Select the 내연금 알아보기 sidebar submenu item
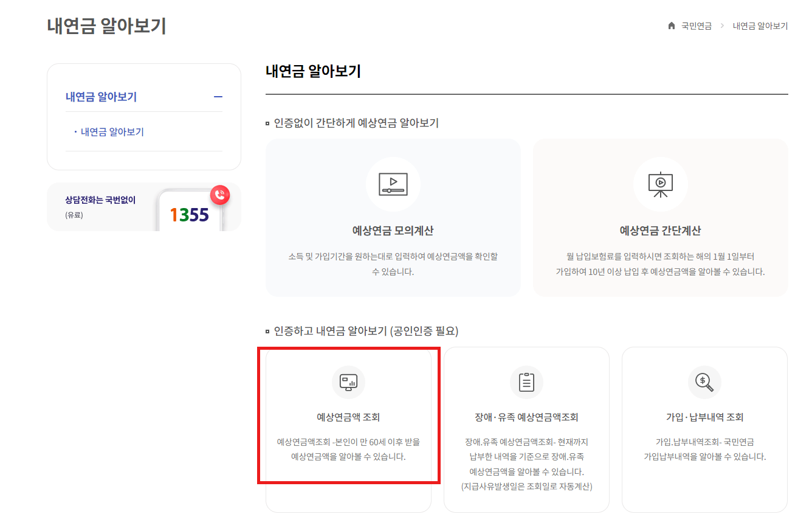This screenshot has height=514, width=812. coord(111,131)
